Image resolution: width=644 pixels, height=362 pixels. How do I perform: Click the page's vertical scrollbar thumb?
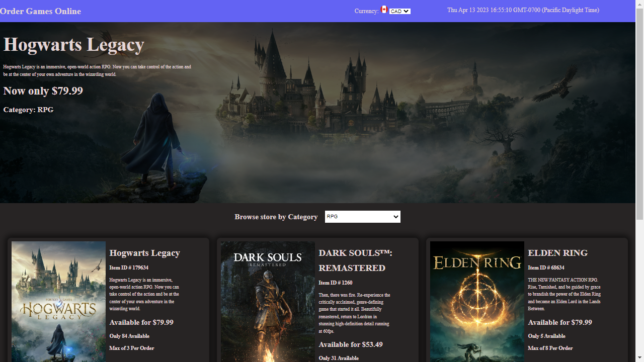pyautogui.click(x=639, y=111)
